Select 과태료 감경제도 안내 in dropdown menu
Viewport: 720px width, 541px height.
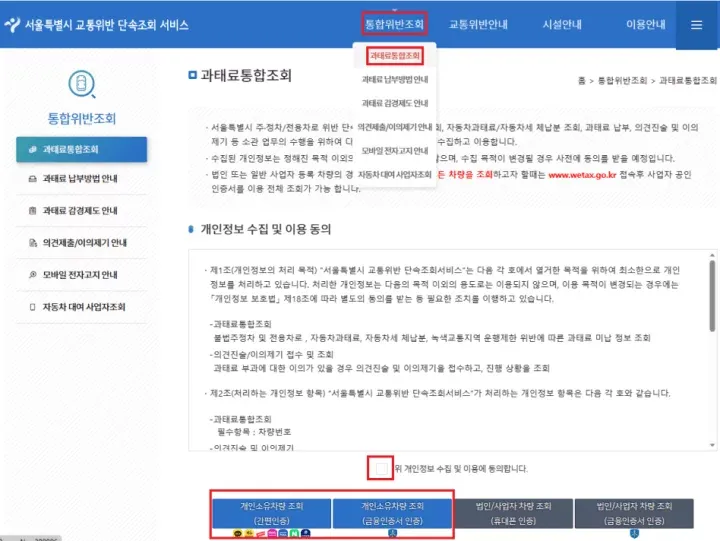point(395,103)
